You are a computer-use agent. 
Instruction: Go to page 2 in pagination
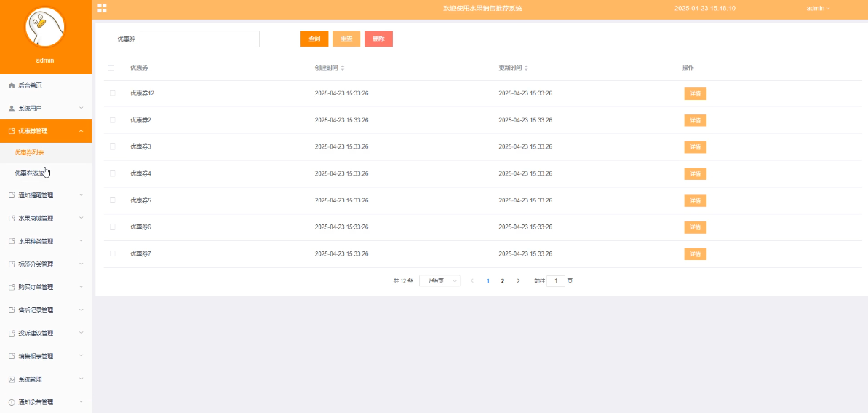pyautogui.click(x=503, y=281)
